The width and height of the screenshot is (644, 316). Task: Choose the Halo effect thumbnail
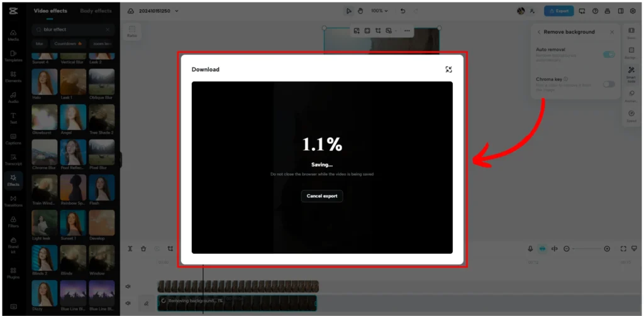coord(45,82)
